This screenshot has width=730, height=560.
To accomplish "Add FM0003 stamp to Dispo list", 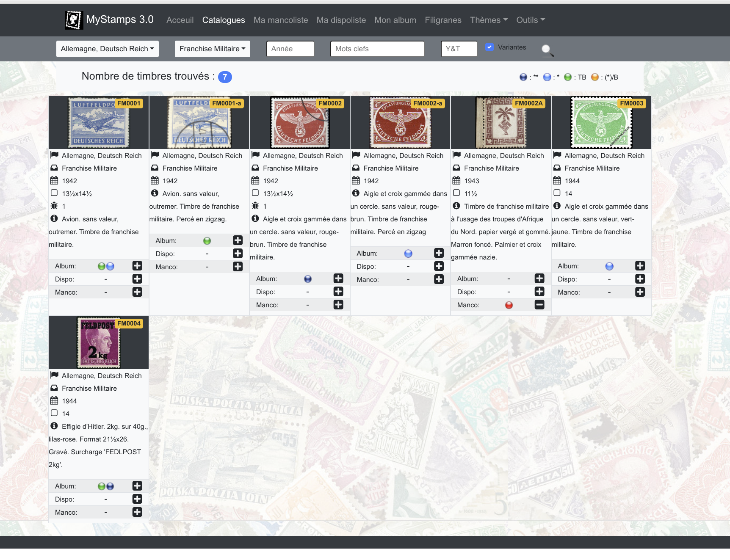I will (x=640, y=279).
